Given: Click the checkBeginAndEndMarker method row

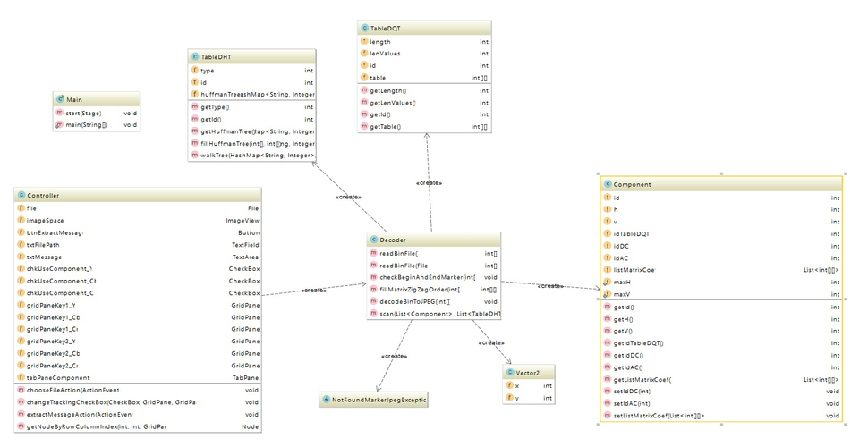Looking at the screenshot, I should [x=434, y=278].
